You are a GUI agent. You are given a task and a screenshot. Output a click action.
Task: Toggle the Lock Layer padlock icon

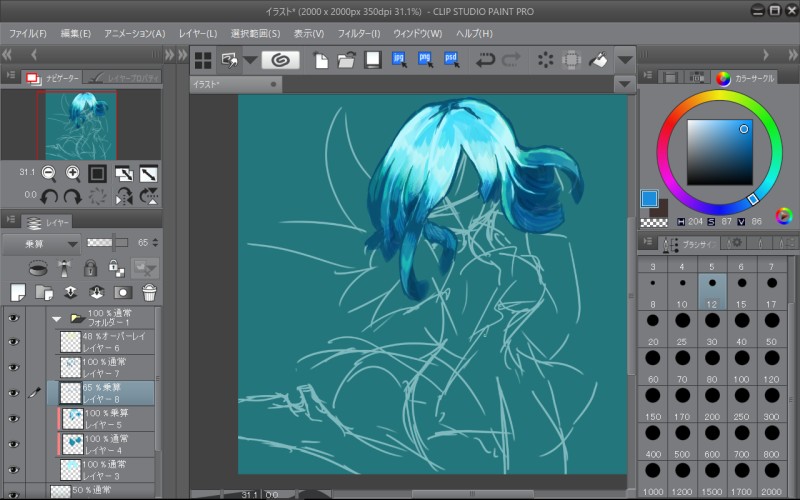click(x=91, y=268)
